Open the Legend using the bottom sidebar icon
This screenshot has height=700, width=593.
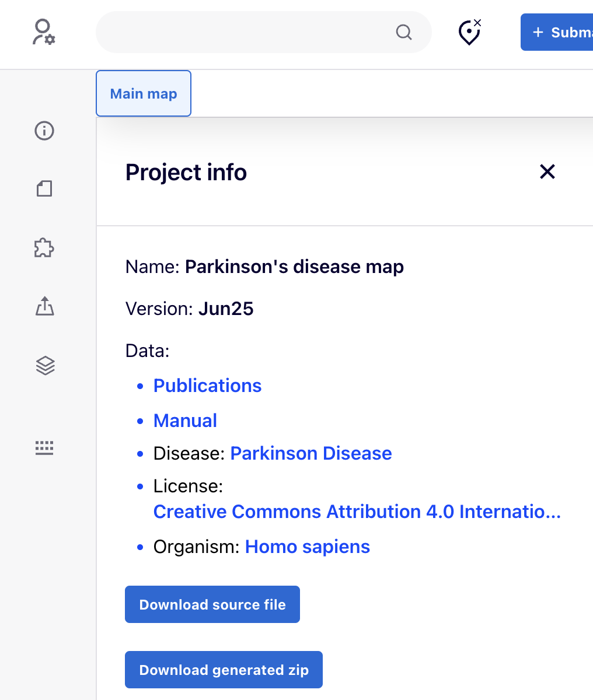coord(44,447)
